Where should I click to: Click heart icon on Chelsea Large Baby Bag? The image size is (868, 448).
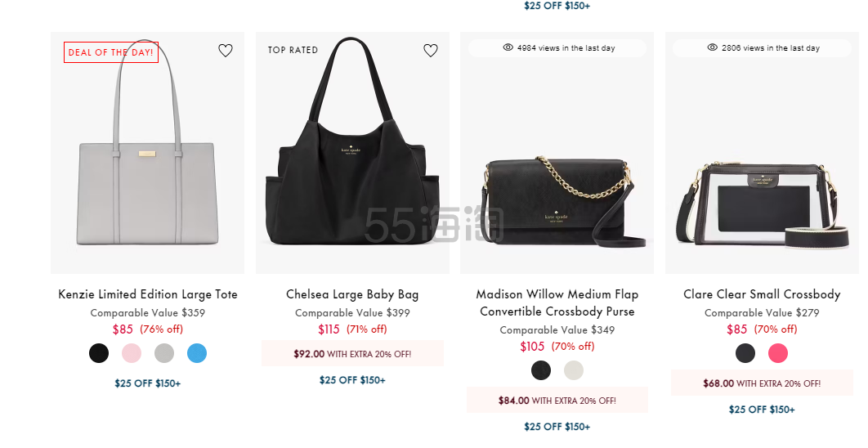431,51
